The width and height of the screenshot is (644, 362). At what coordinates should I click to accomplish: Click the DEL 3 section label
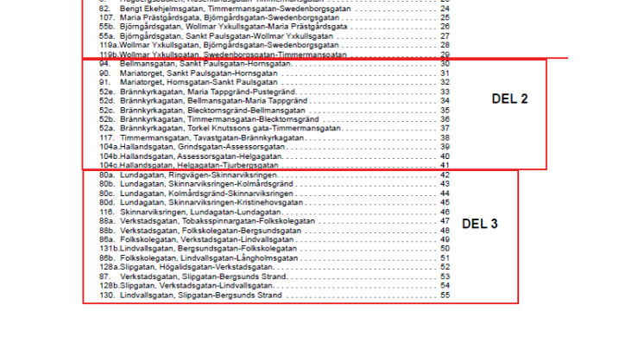[x=480, y=224]
